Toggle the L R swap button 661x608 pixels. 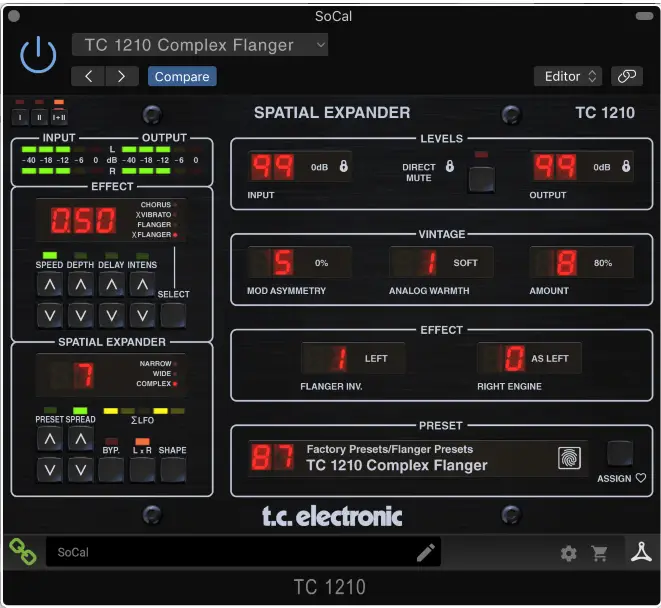142,470
